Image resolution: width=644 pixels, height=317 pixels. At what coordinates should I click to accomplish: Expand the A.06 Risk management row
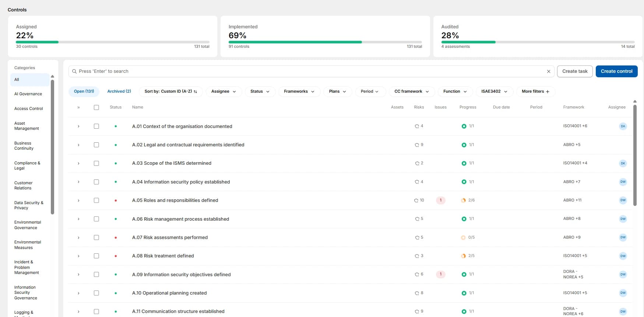78,219
